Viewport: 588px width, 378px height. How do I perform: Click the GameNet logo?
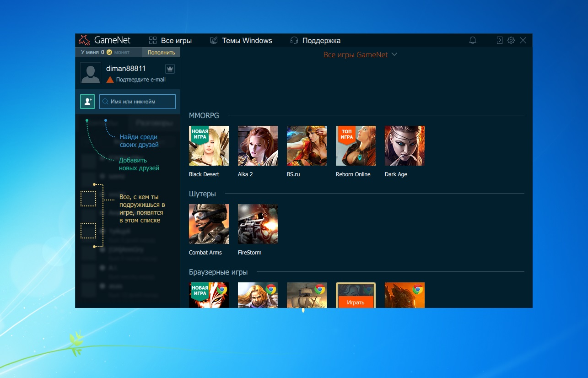105,40
